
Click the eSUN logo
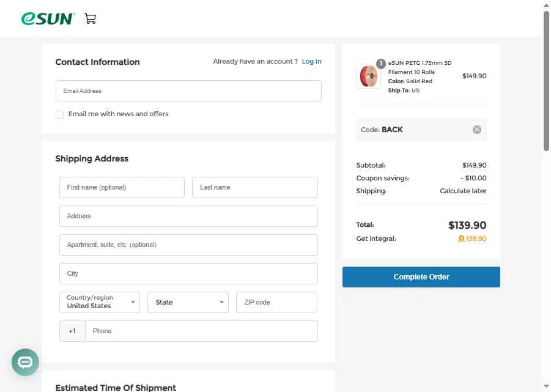[x=48, y=18]
